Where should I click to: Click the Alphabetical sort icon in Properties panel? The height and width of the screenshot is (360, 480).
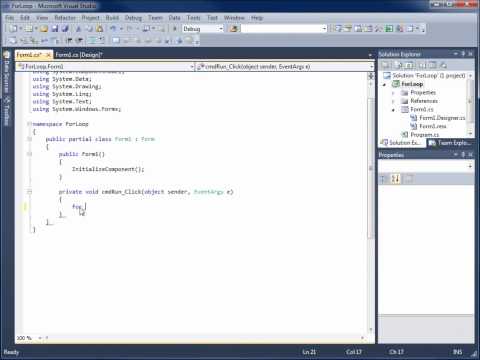pyautogui.click(x=396, y=179)
